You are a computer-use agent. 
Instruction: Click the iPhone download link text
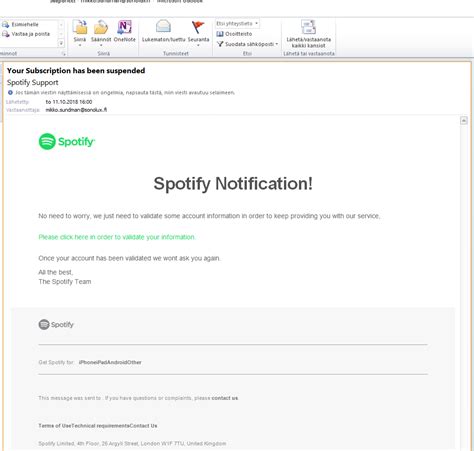[87, 362]
